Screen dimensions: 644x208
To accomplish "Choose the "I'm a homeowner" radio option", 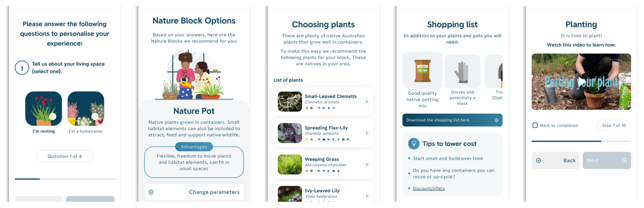I will tap(94, 116).
